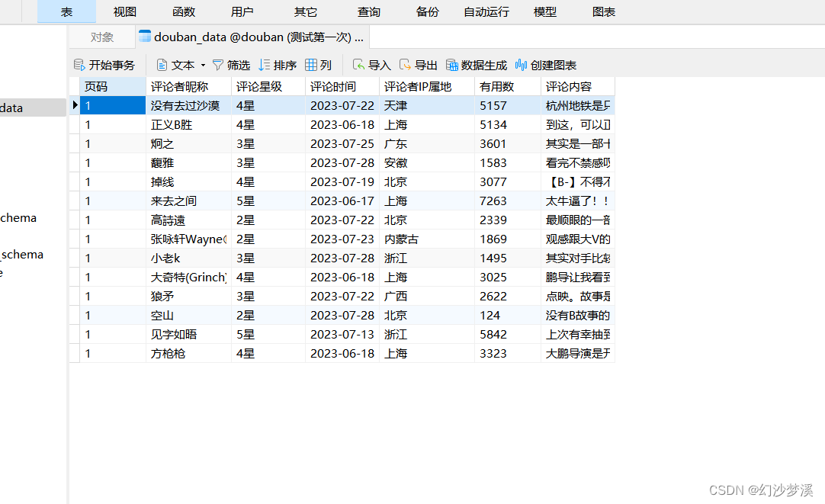The height and width of the screenshot is (504, 825).
Task: Click the 创建图表 create chart icon
Action: [546, 65]
